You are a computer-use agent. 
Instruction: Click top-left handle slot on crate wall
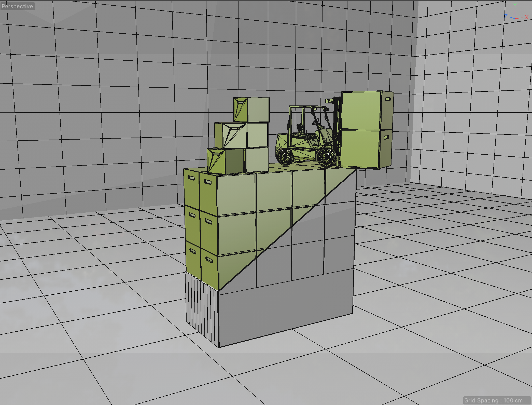(x=191, y=178)
